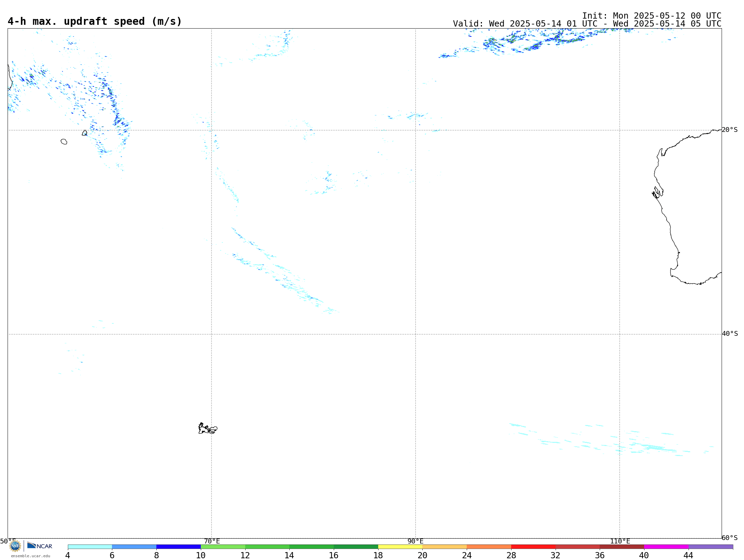744x560 pixels.
Task: Click the Mauritius island outline
Action: [84, 133]
